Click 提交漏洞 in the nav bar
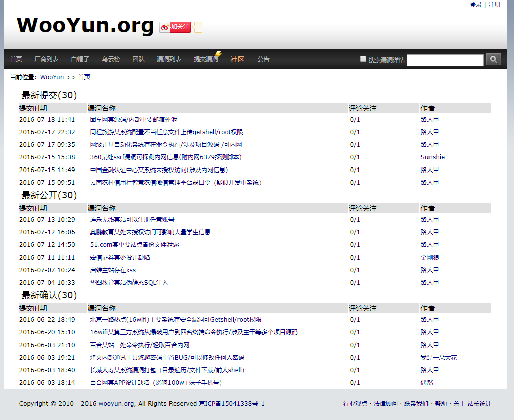This screenshot has width=514, height=420. pos(206,59)
